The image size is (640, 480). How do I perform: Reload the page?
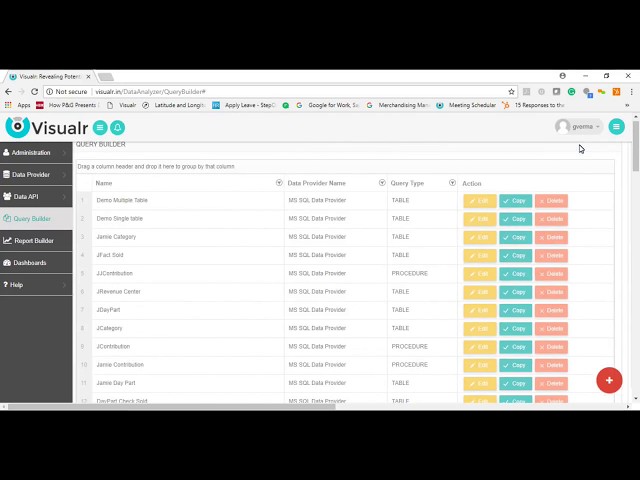(x=35, y=91)
